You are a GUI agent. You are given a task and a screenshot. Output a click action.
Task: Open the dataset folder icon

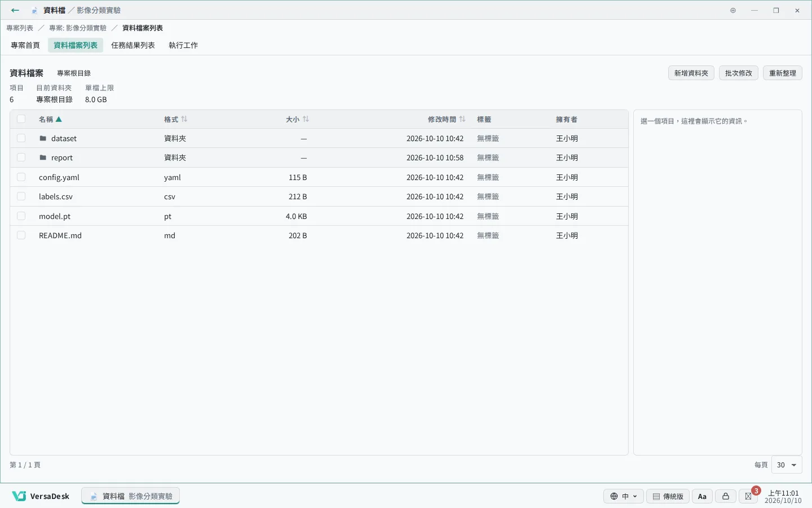click(43, 138)
